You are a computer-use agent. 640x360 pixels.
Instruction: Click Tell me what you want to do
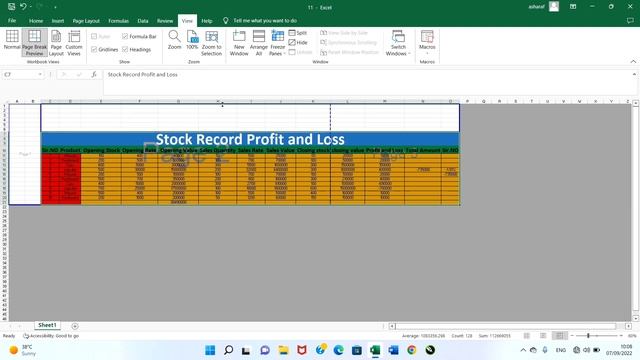(x=265, y=20)
